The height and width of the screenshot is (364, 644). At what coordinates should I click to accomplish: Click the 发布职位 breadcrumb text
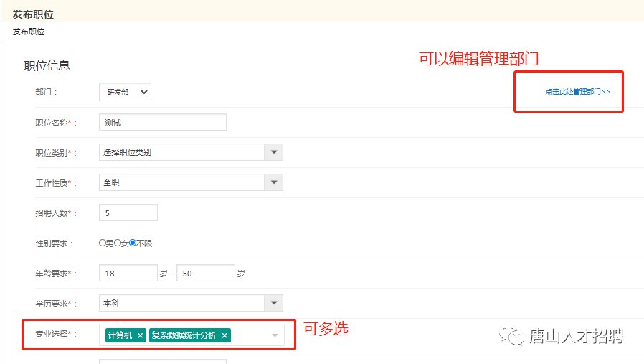pos(29,32)
